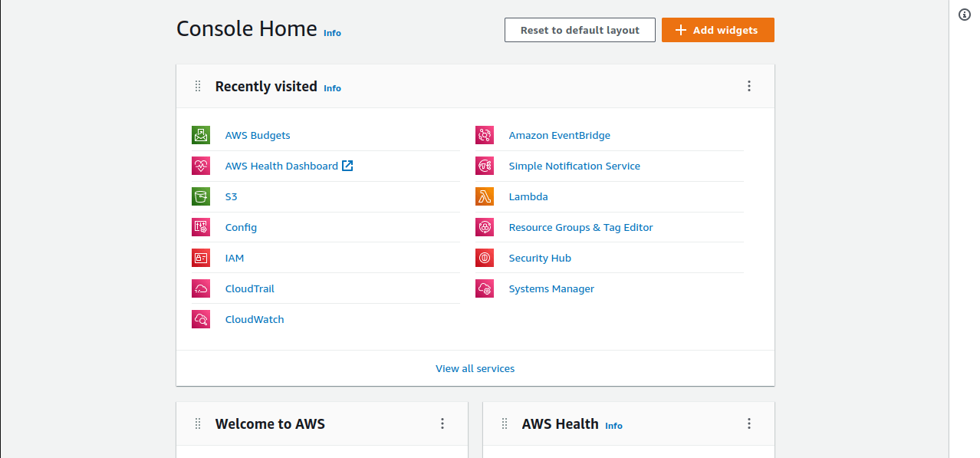Click the drag handle of Recently visited widget
The image size is (980, 458).
point(197,86)
